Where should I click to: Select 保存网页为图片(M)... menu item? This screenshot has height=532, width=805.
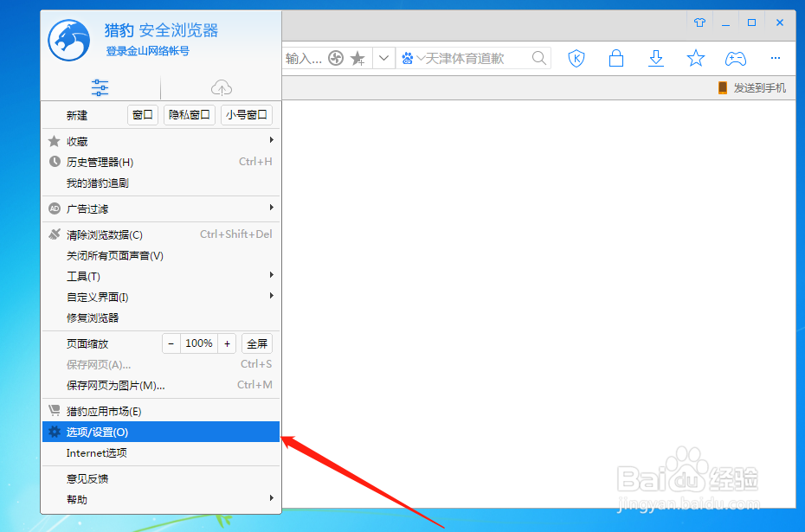coord(161,385)
